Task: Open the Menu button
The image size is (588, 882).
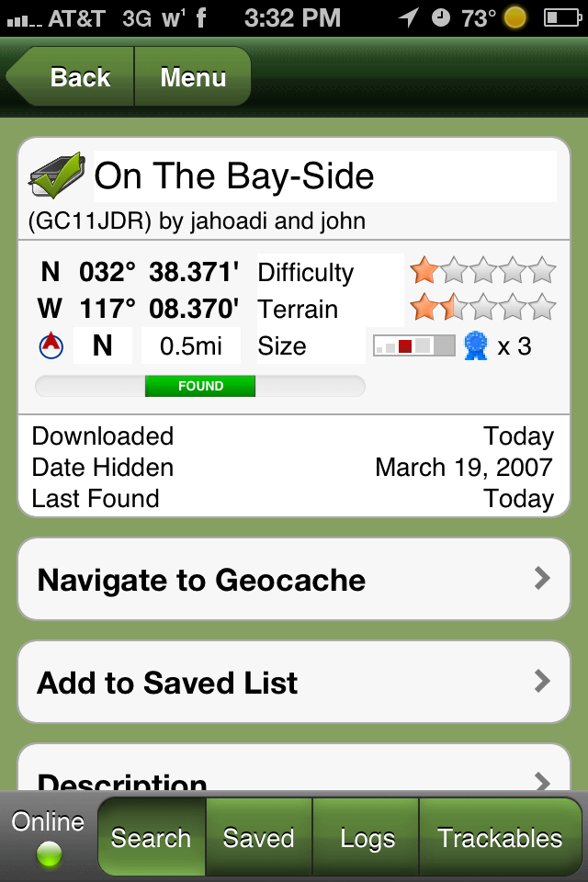Action: (193, 77)
